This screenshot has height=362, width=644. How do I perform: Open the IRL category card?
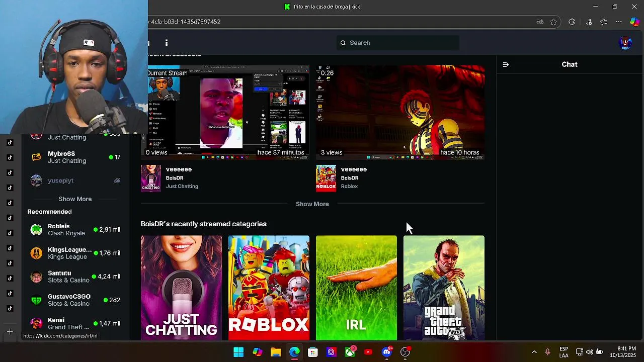356,288
